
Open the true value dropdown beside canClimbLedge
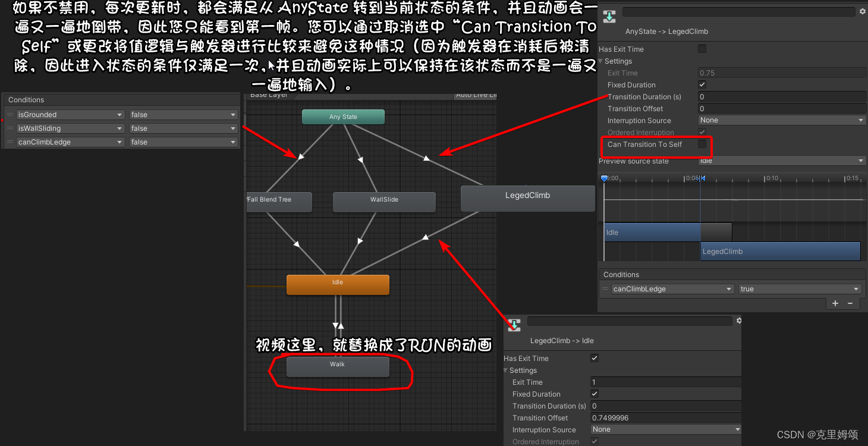click(x=800, y=289)
